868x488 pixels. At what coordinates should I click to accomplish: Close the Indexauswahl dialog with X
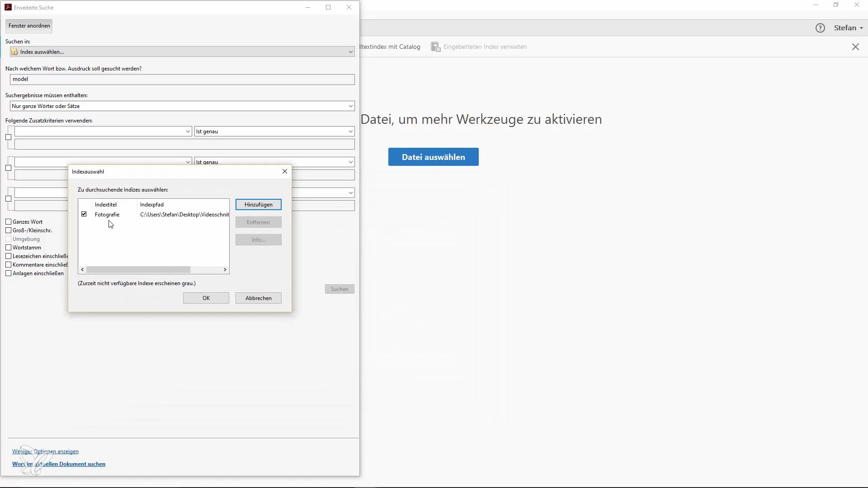[285, 171]
